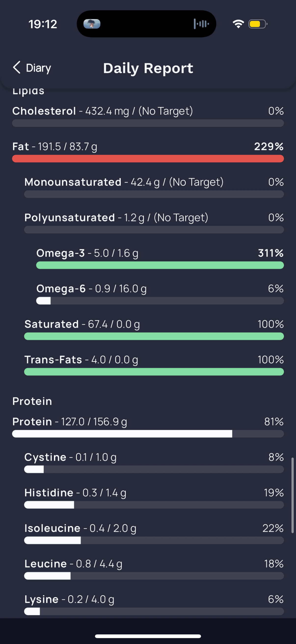This screenshot has height=644, width=296.
Task: Tap the Dynamic Island app thumbnail
Action: [x=92, y=24]
